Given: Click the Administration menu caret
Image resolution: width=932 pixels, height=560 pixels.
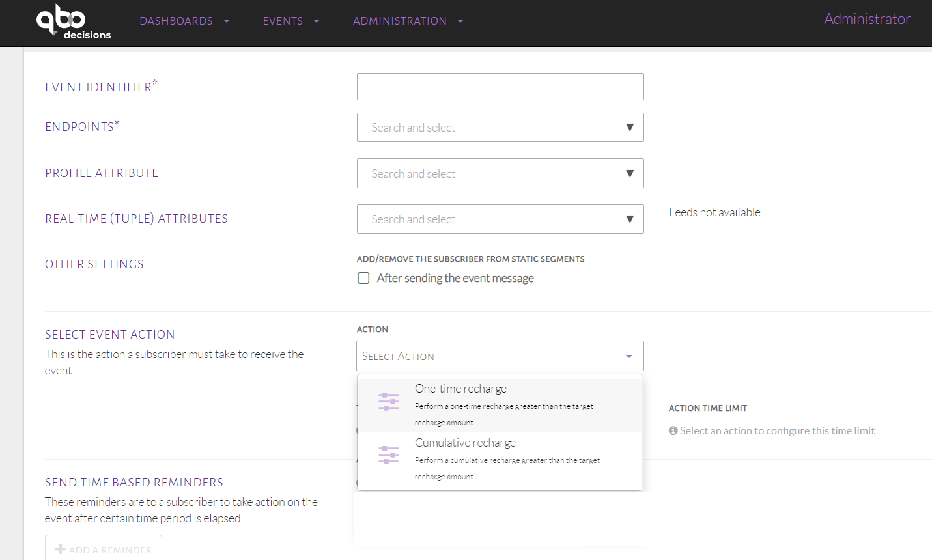Looking at the screenshot, I should point(460,21).
